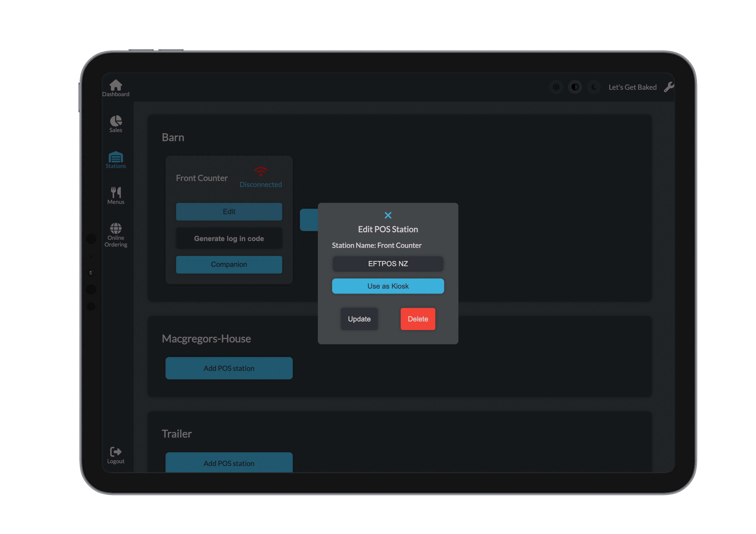Viewport: 756px width, 534px height.
Task: Click the gear icon in the top bar
Action: (556, 87)
